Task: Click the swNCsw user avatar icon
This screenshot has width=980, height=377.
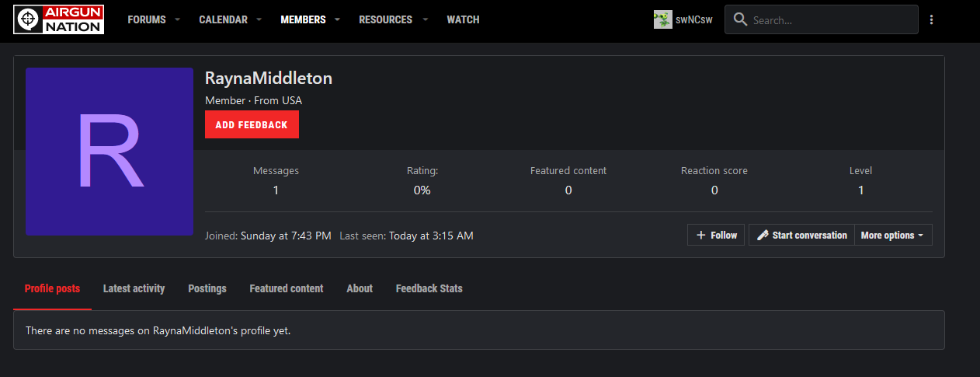Action: pos(662,19)
